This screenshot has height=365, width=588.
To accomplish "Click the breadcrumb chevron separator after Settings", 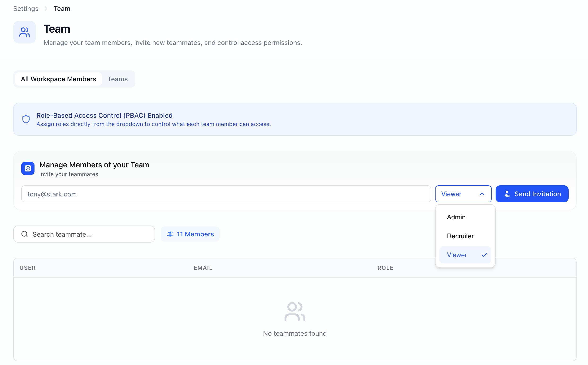I will 46,9.
